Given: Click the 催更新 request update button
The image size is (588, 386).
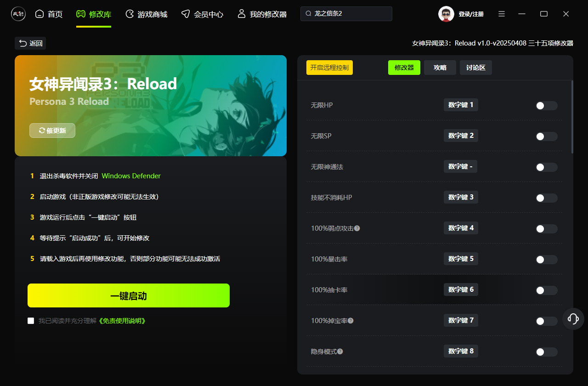Looking at the screenshot, I should tap(52, 131).
